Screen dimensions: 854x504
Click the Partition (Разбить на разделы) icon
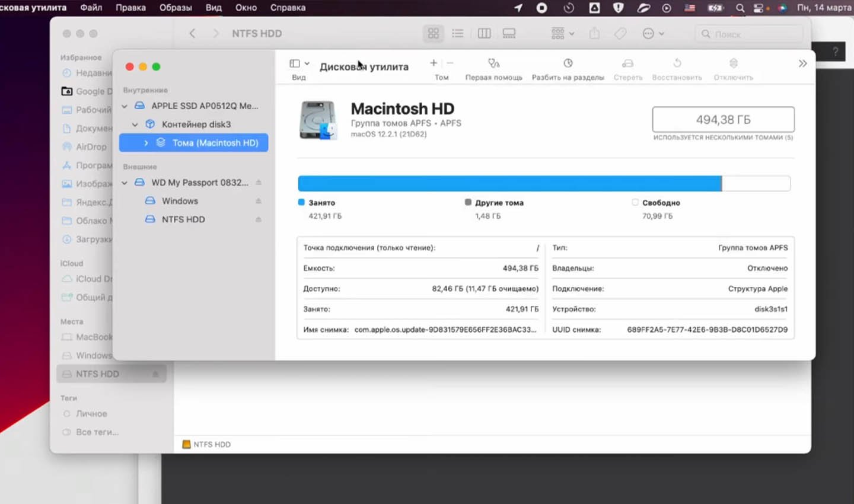point(568,63)
